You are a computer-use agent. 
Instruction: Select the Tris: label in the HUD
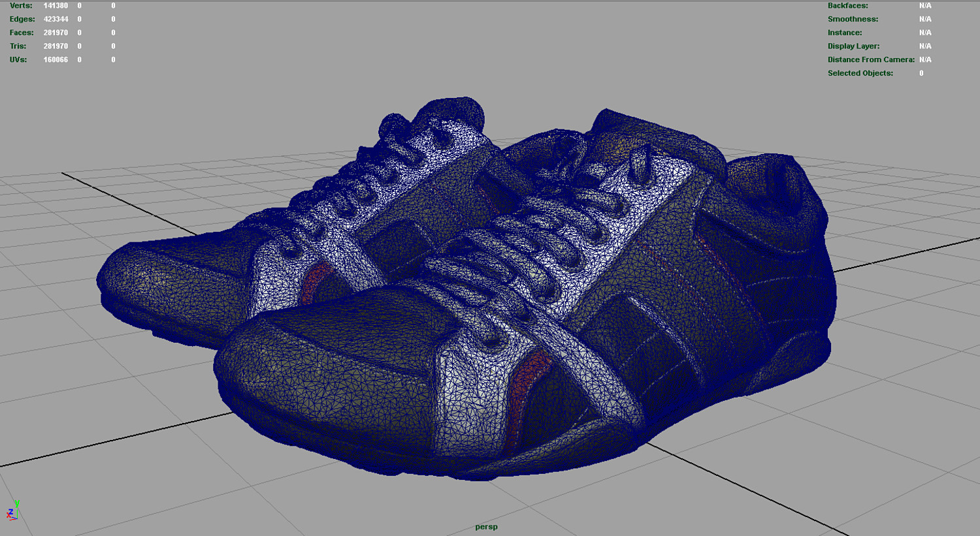(x=18, y=46)
